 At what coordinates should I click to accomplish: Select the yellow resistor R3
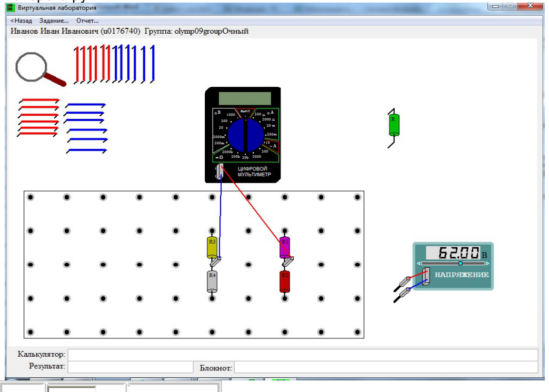point(212,248)
